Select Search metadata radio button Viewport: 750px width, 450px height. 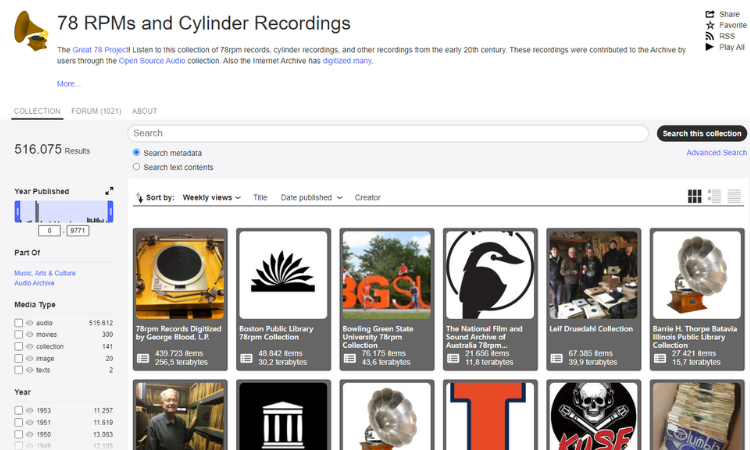click(136, 153)
